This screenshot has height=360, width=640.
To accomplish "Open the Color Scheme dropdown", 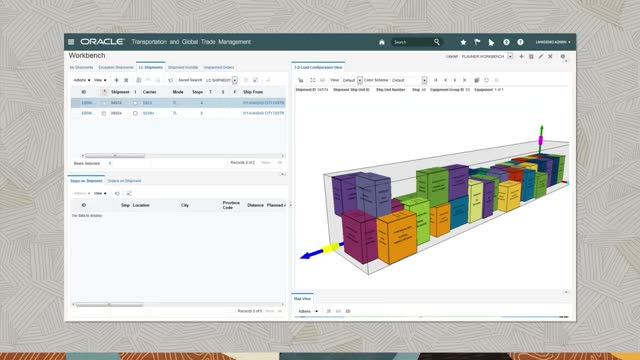I will pos(424,80).
